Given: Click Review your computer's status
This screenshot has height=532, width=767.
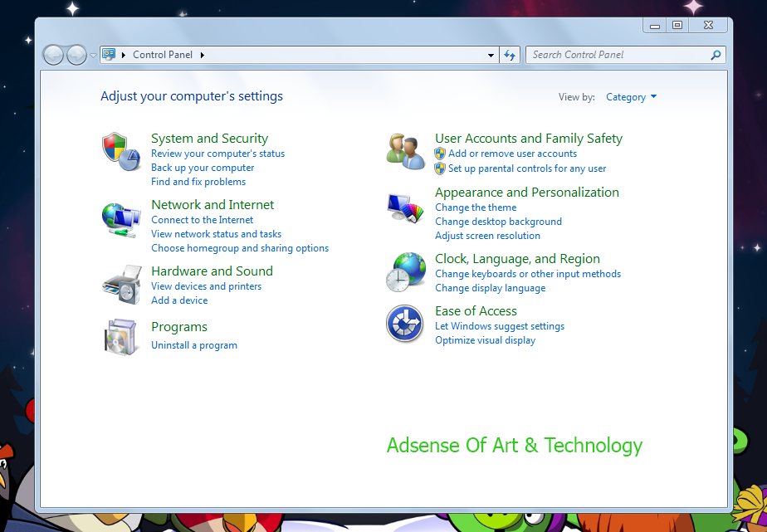Looking at the screenshot, I should tap(217, 154).
